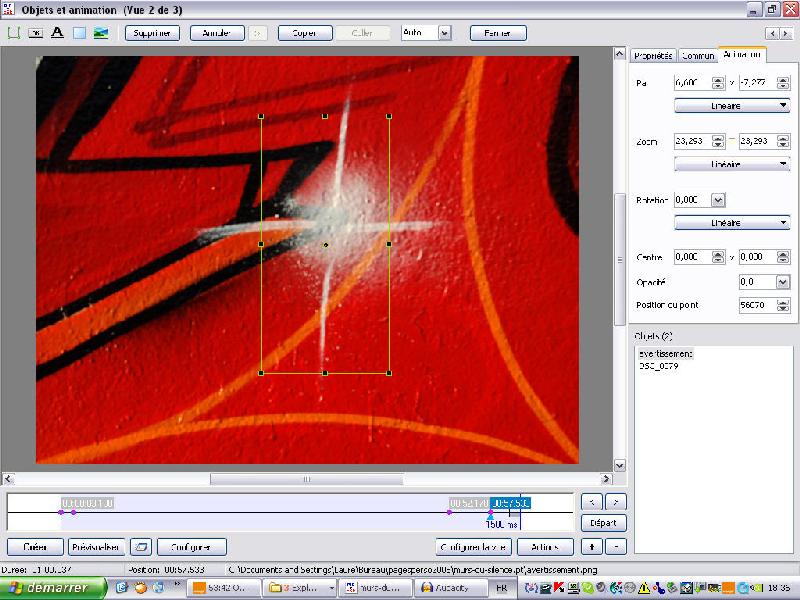Open the Auto zoom dropdown
800x600 pixels.
(444, 33)
